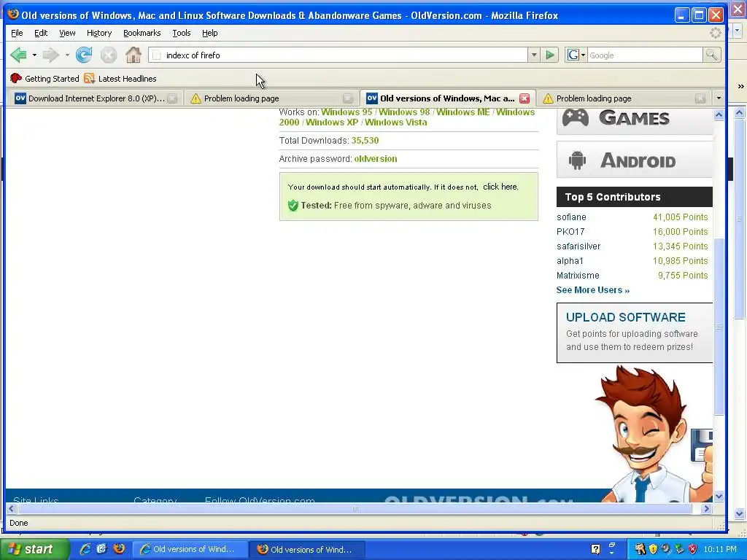The height and width of the screenshot is (560, 747).
Task: List all tabs dropdown arrow
Action: [x=719, y=98]
